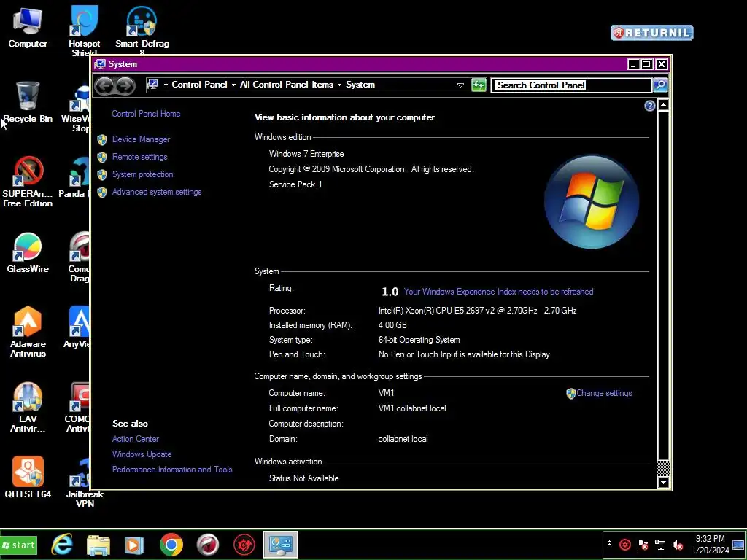
Task: Click the Forward navigation arrow
Action: pos(125,86)
